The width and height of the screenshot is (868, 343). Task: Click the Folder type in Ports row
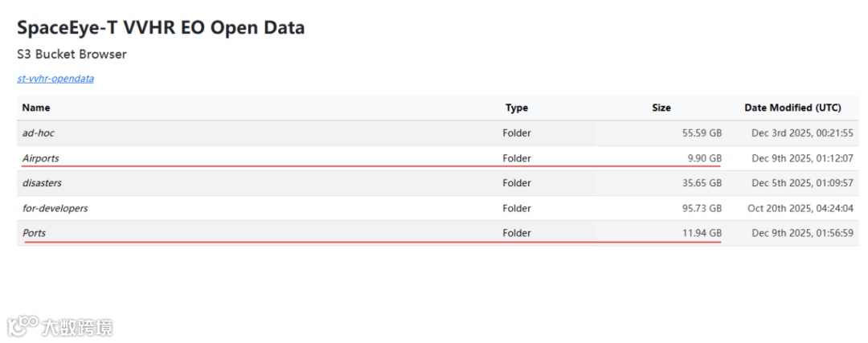click(x=517, y=233)
